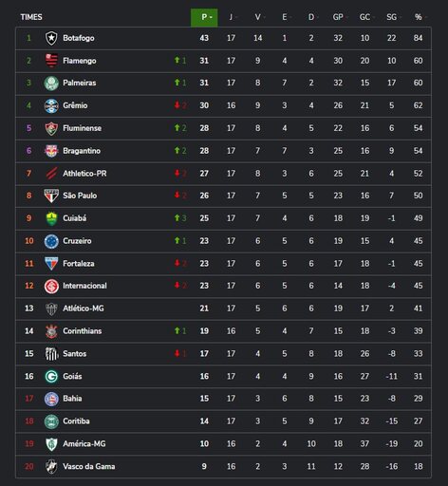This screenshot has width=448, height=486.
Task: Sort by GP goals scored header
Action: pos(338,17)
